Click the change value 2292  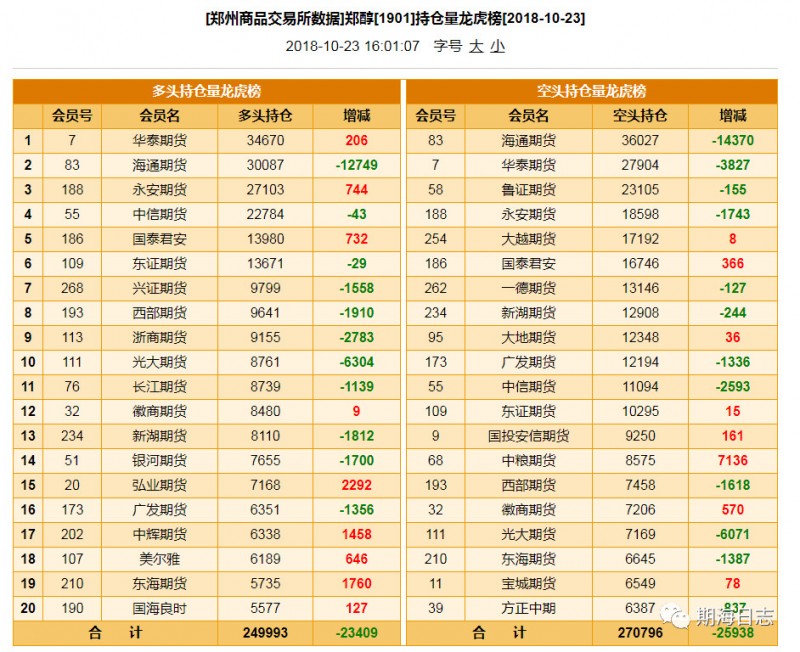[x=357, y=485]
